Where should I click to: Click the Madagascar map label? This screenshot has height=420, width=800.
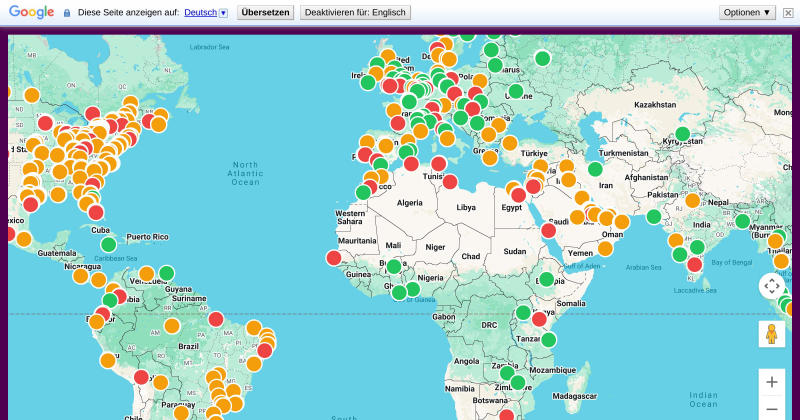point(574,396)
